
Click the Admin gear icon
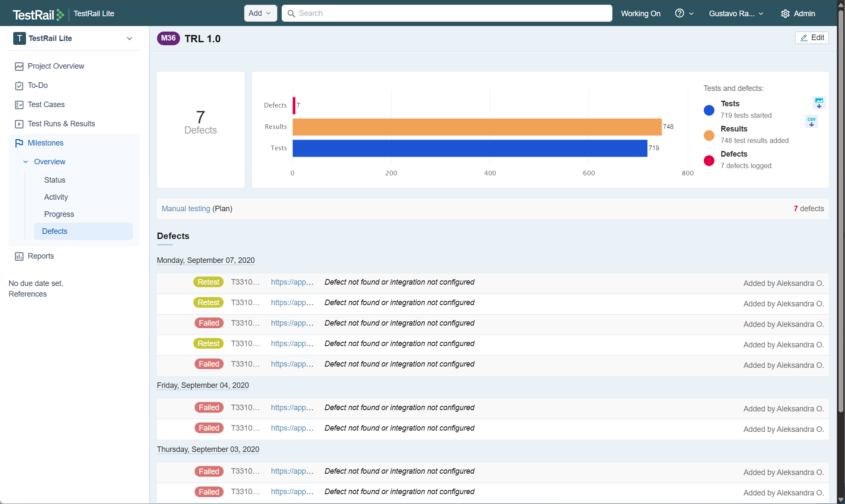pyautogui.click(x=785, y=14)
